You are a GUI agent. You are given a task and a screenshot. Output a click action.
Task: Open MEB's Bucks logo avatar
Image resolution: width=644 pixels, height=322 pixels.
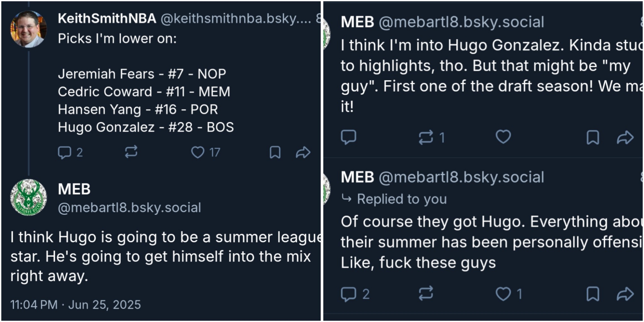click(x=29, y=197)
